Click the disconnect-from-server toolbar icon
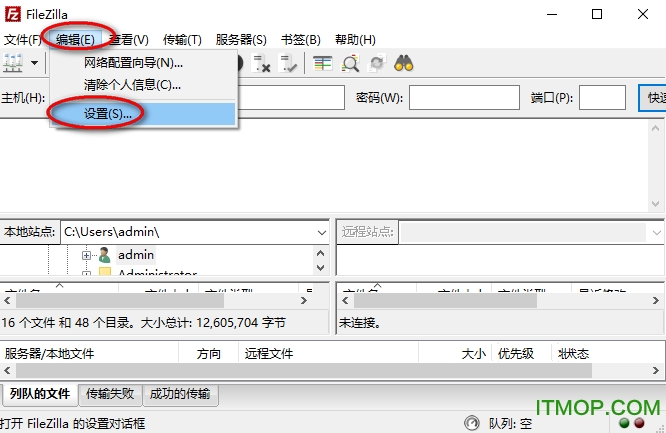This screenshot has width=666, height=433. pyautogui.click(x=261, y=63)
